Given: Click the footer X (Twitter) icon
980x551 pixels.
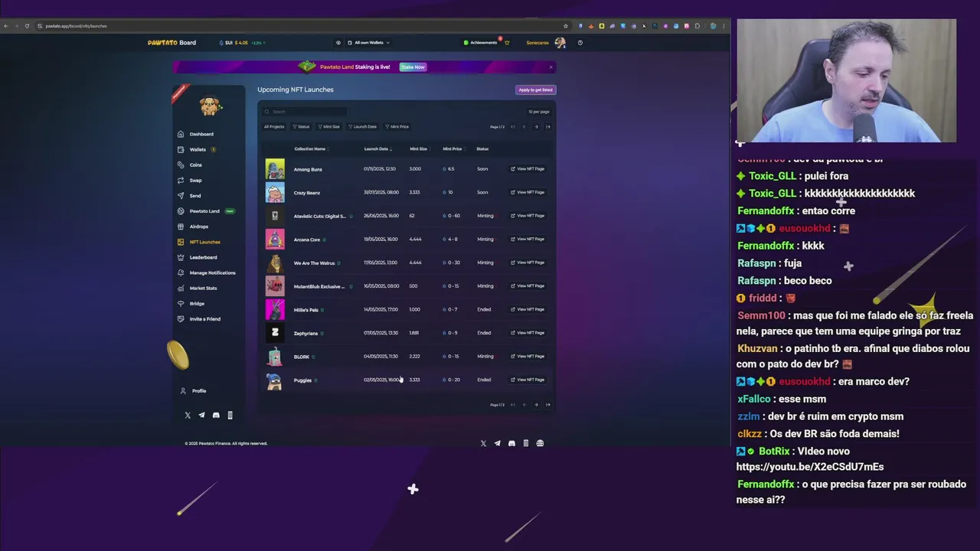Looking at the screenshot, I should [x=483, y=443].
